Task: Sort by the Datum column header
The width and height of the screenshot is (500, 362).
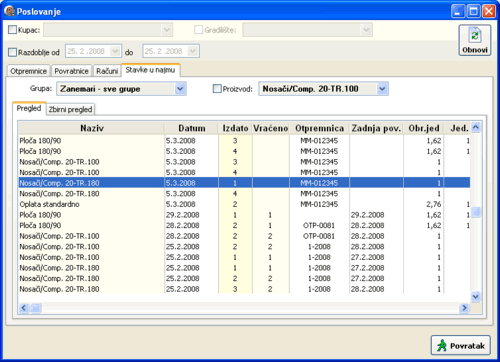Action: click(191, 128)
